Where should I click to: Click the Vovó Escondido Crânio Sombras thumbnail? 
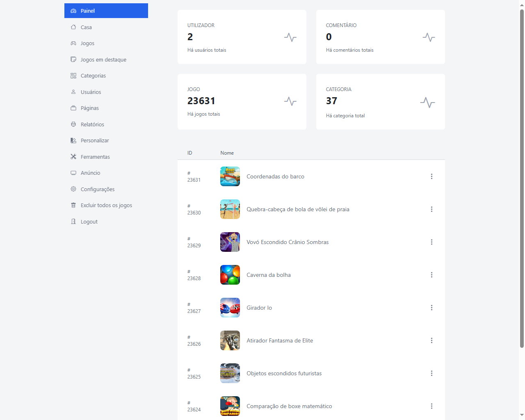coord(230,242)
